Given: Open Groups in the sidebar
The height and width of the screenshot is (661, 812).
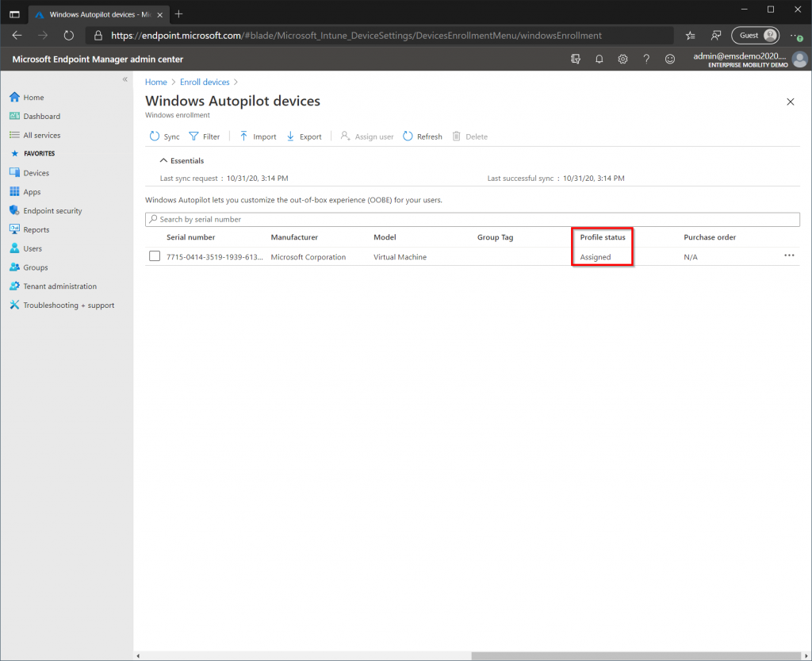Looking at the screenshot, I should tap(29, 267).
